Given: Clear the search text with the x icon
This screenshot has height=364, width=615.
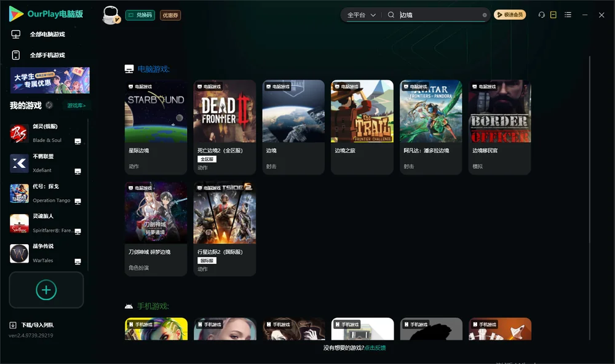Looking at the screenshot, I should [x=485, y=15].
